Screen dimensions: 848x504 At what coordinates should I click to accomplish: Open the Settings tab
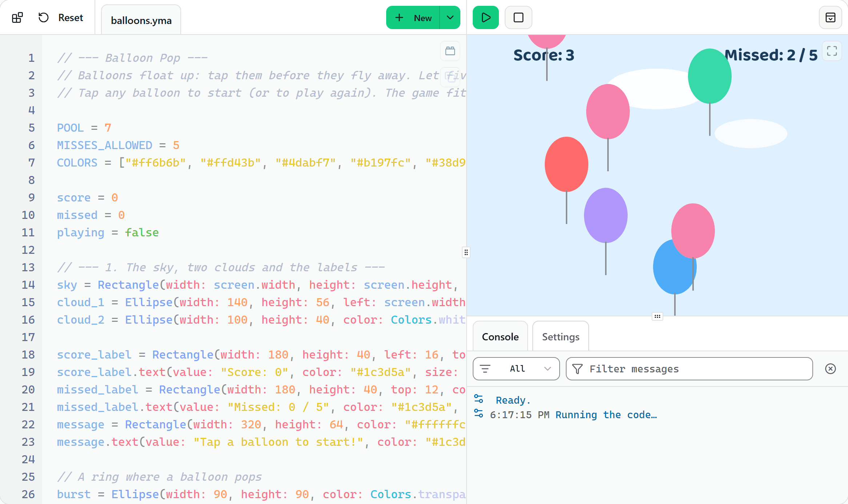click(x=561, y=337)
